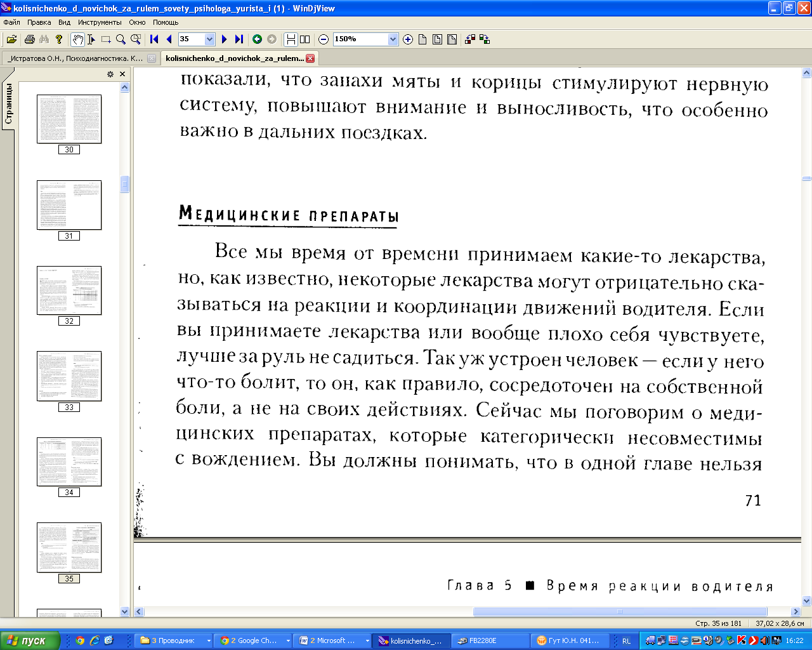Click the Zoom in plus icon
The image size is (812, 650).
click(408, 39)
